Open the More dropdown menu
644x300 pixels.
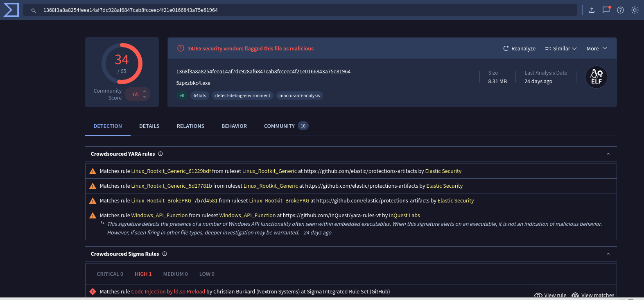[597, 48]
